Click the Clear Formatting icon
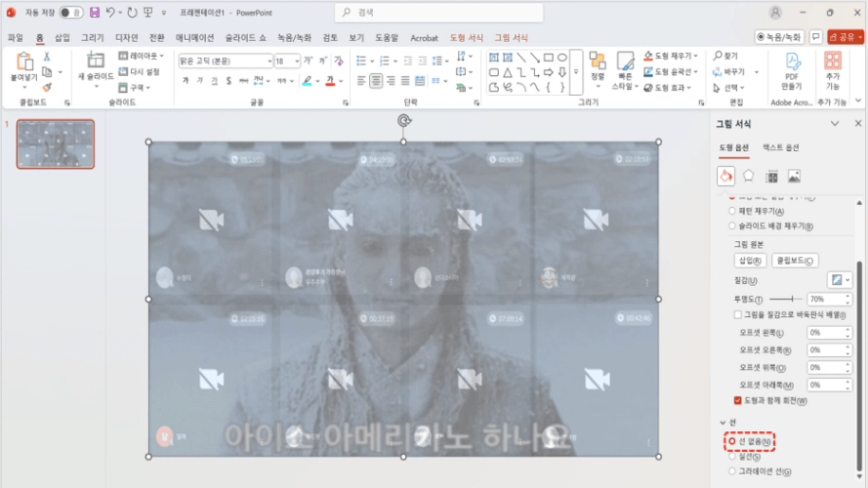This screenshot has height=488, width=868. tap(339, 61)
